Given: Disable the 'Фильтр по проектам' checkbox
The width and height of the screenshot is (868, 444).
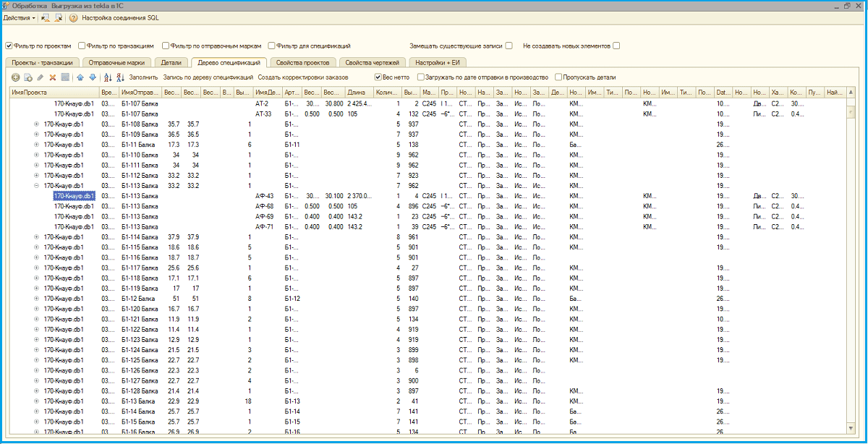Looking at the screenshot, I should coord(9,46).
